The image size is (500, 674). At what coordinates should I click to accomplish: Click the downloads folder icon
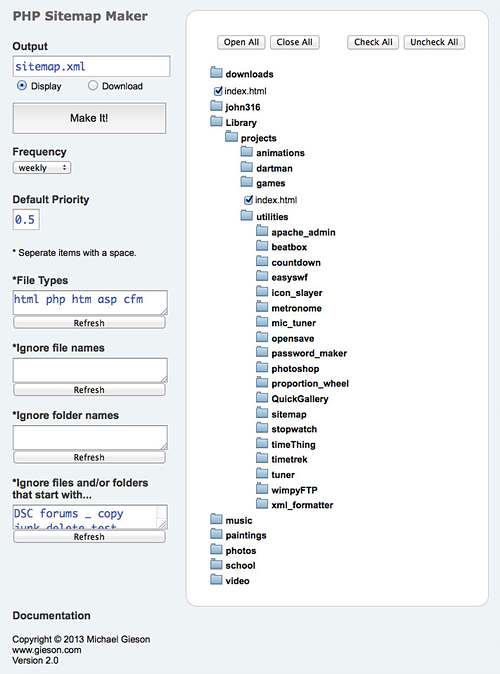point(216,72)
